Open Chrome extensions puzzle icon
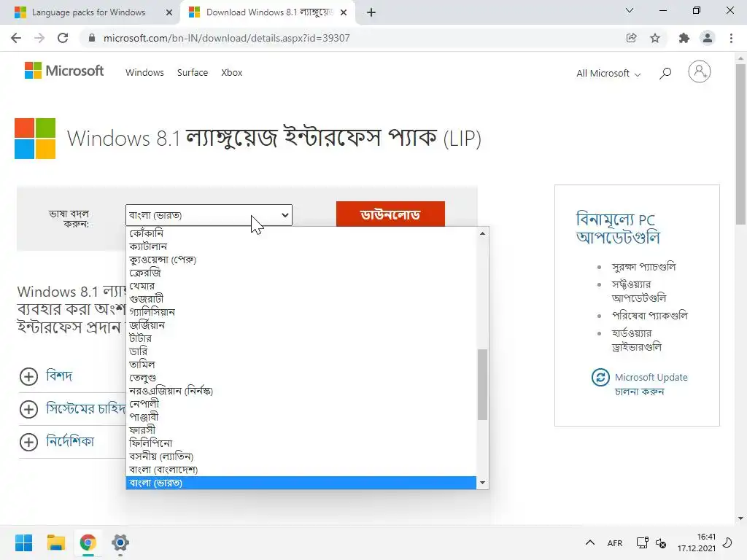Image resolution: width=747 pixels, height=560 pixels. point(684,38)
